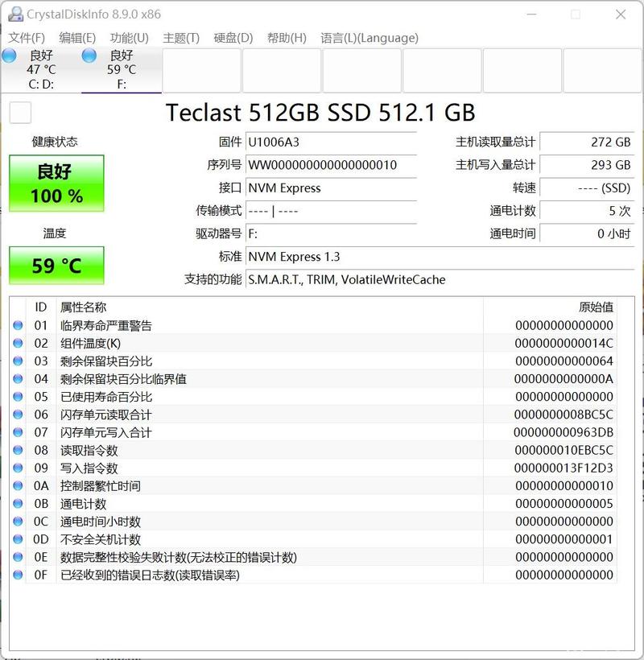644x660 pixels.
Task: Click the serial number field WW00000000000000010
Action: click(x=332, y=164)
